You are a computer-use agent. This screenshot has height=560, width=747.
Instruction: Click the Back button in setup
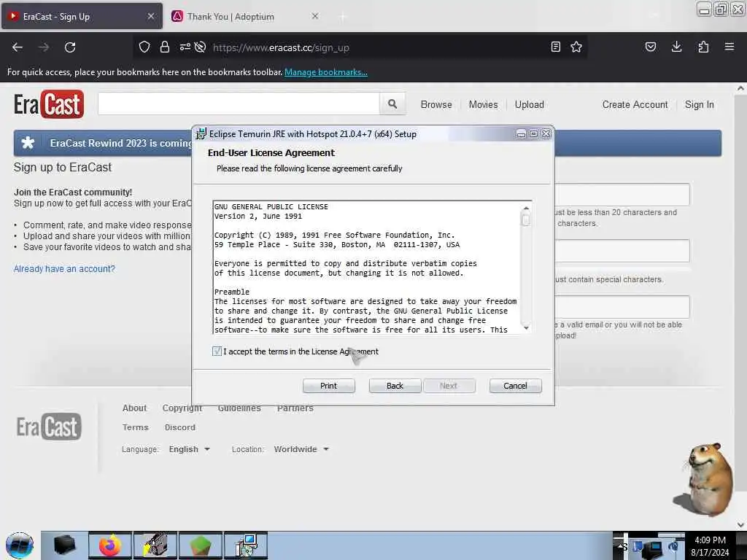(x=395, y=386)
